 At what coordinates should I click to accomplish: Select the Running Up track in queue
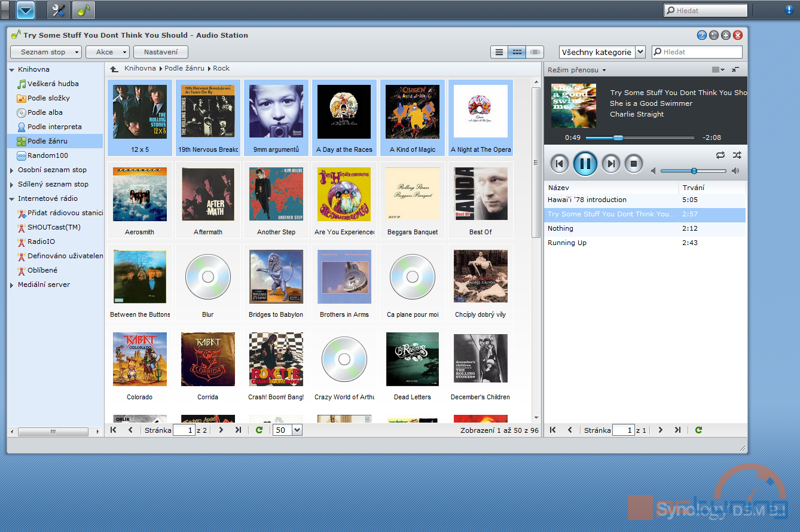(x=645, y=243)
